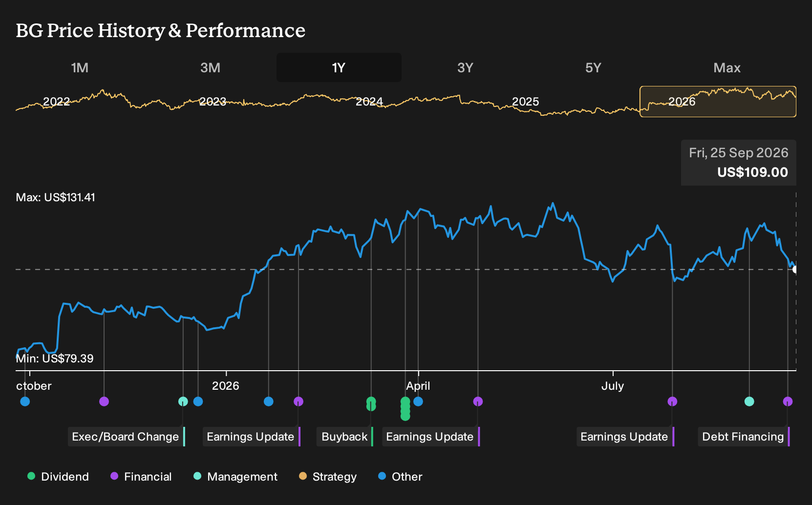This screenshot has width=812, height=505.
Task: Click the stacked green dividend markers before April
Action: pyautogui.click(x=405, y=409)
